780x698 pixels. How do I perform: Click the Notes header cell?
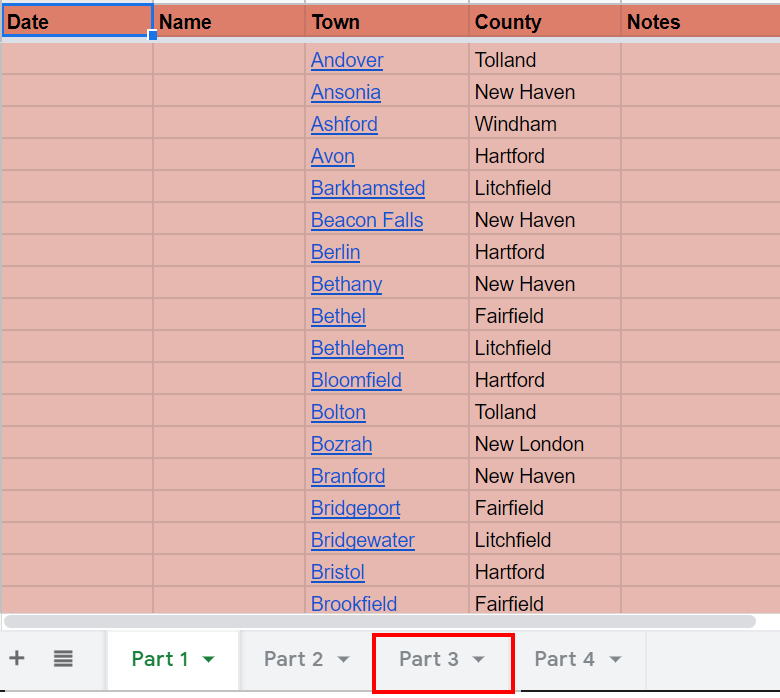click(x=699, y=21)
